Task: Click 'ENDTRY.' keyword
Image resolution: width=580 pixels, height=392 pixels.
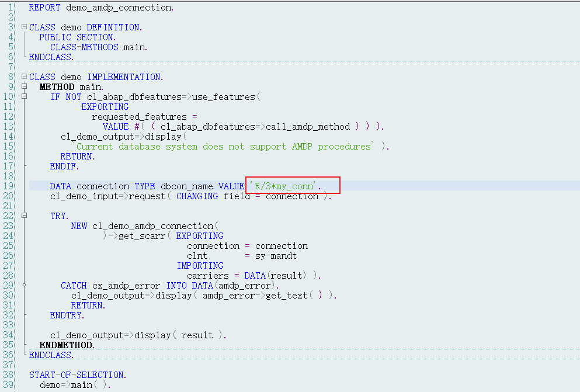Action: pyautogui.click(x=67, y=315)
